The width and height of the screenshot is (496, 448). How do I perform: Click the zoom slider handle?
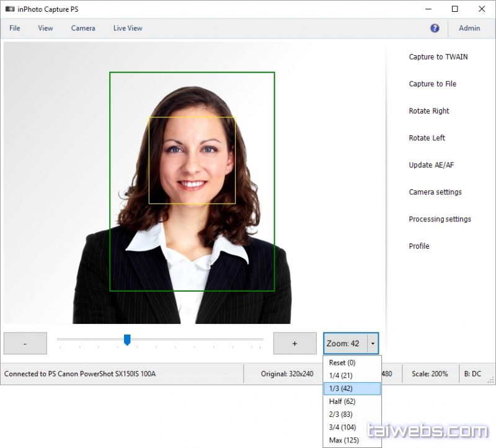127,339
